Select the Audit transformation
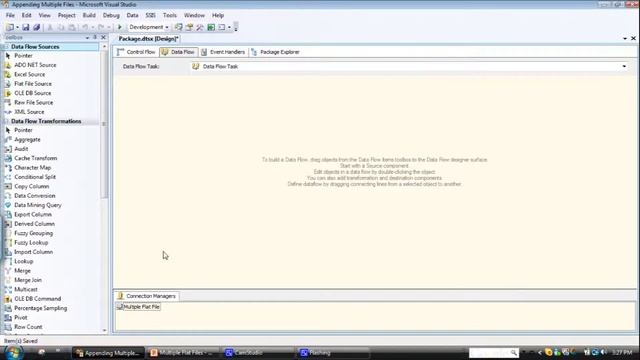640x360 pixels. point(21,149)
